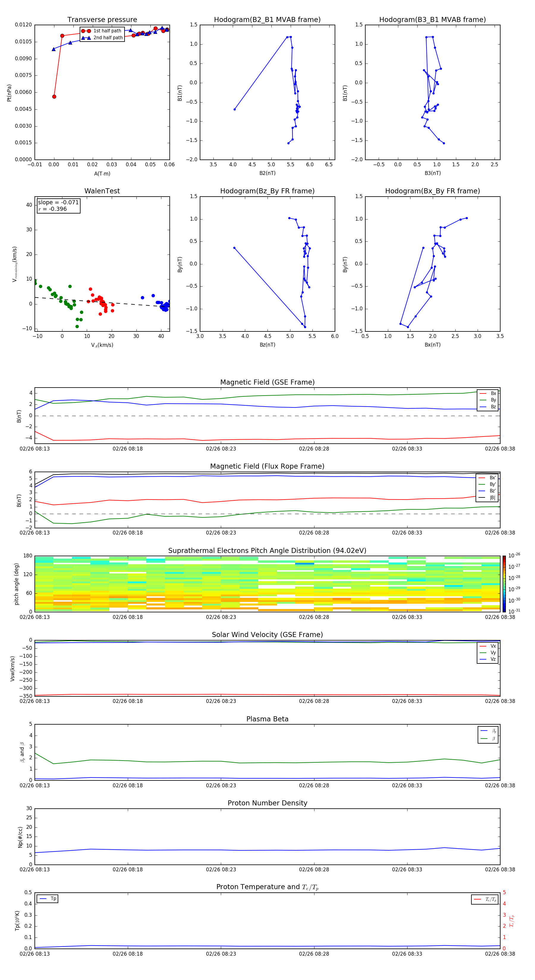Click the 'Solar Wind Velocity (GSE Frame)' title

coord(267,635)
